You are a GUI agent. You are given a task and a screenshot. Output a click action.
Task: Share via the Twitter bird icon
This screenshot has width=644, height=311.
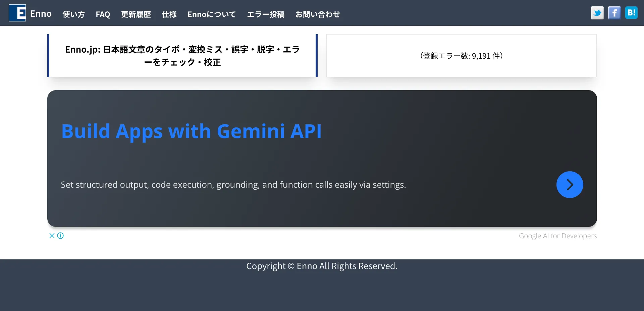pos(597,13)
